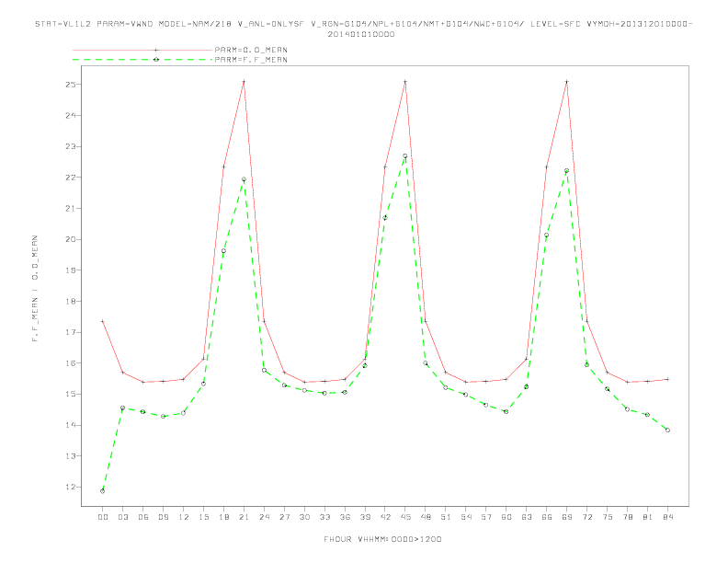The image size is (728, 563).
Task: Click x-axis tick label 00
Action: tap(103, 517)
